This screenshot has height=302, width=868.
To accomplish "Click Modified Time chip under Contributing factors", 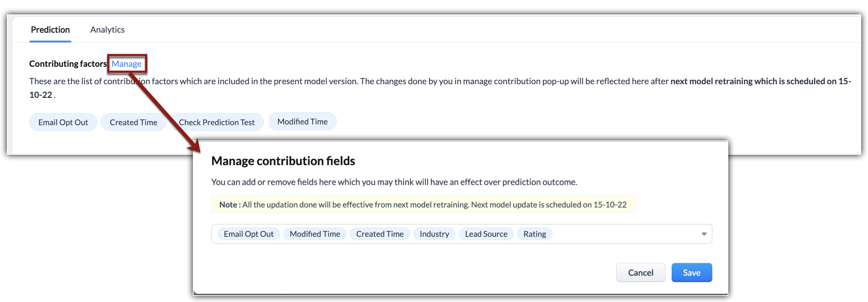I will pos(302,121).
